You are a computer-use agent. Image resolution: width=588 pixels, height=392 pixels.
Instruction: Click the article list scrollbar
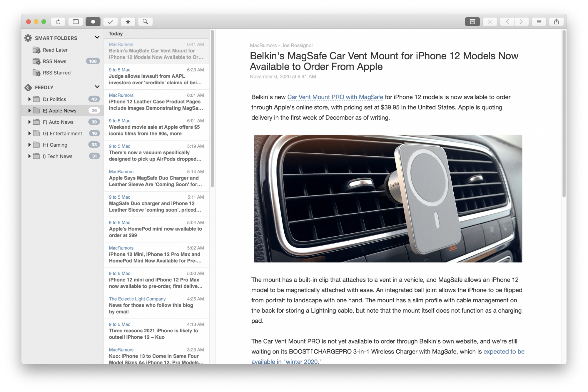[212, 109]
